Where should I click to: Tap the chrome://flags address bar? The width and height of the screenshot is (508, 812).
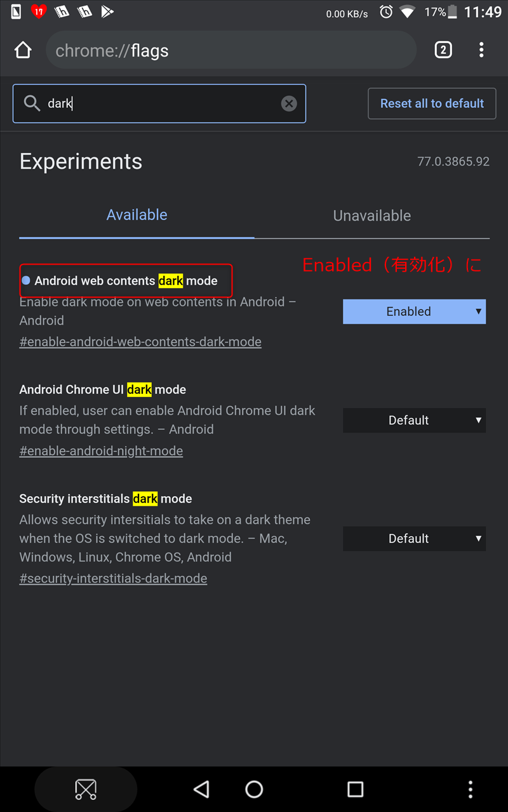[229, 51]
